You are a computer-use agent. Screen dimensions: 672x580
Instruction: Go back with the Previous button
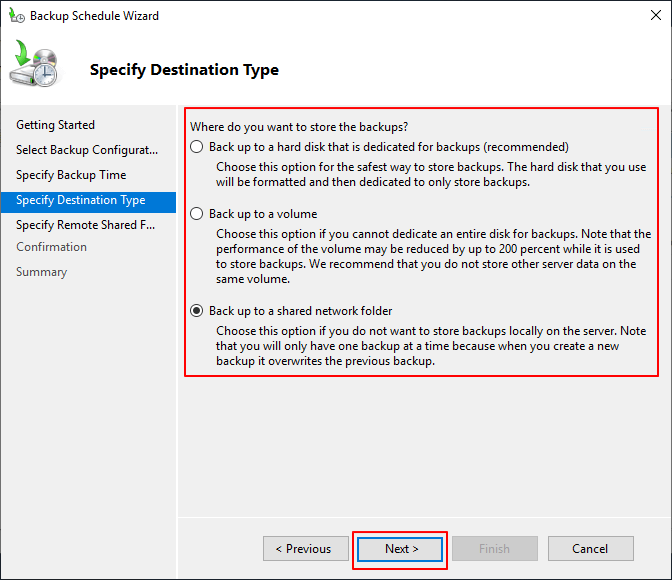pyautogui.click(x=306, y=549)
